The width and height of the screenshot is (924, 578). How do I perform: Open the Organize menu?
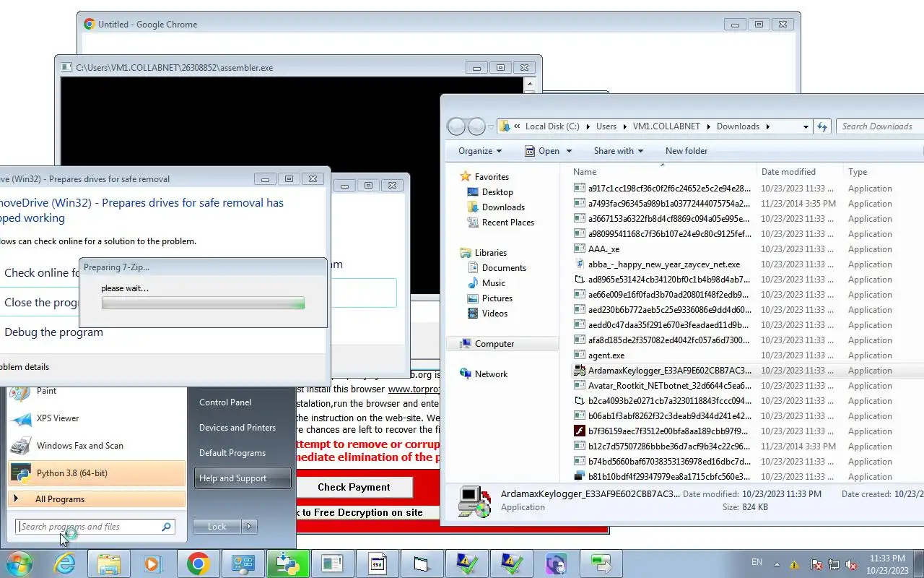(480, 151)
